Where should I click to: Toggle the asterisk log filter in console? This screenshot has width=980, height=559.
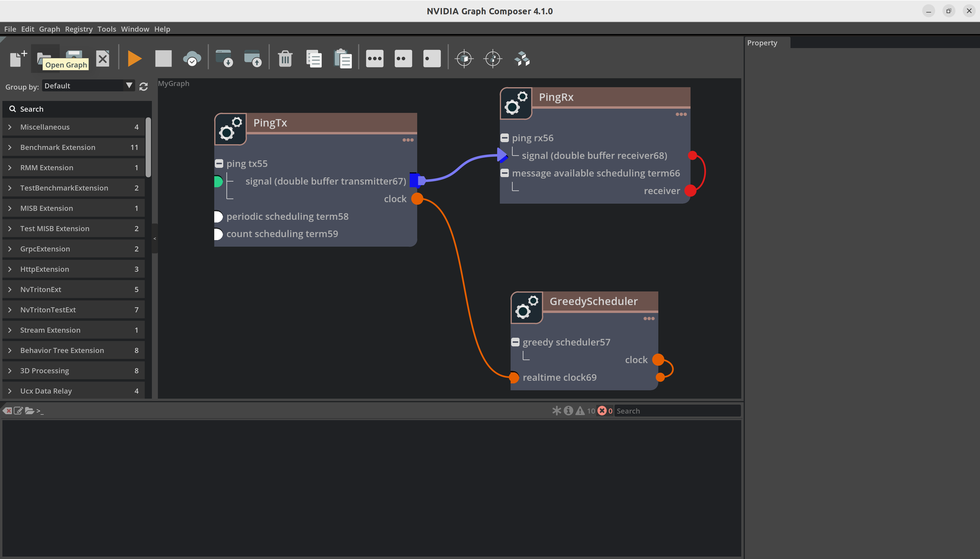(x=557, y=411)
